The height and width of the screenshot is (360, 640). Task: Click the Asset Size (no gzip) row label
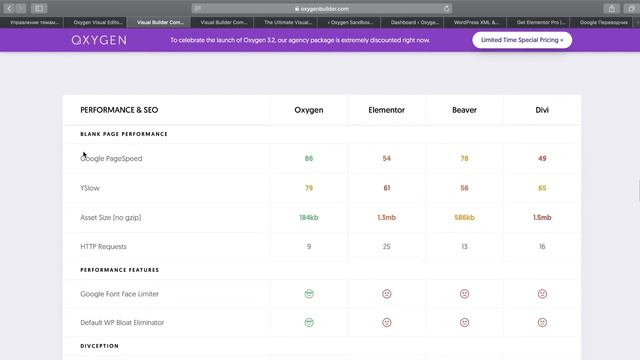pyautogui.click(x=111, y=218)
